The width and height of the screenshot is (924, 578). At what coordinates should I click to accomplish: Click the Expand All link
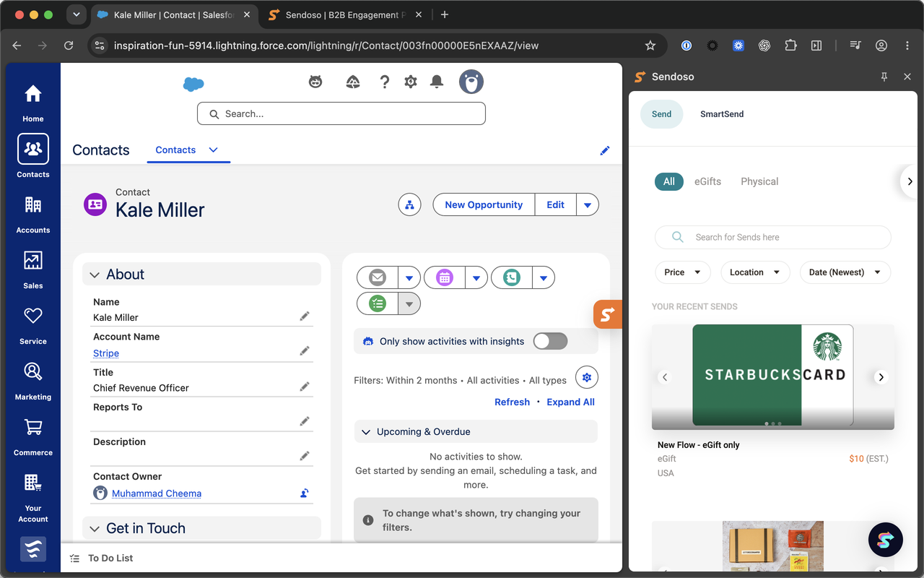(x=570, y=402)
